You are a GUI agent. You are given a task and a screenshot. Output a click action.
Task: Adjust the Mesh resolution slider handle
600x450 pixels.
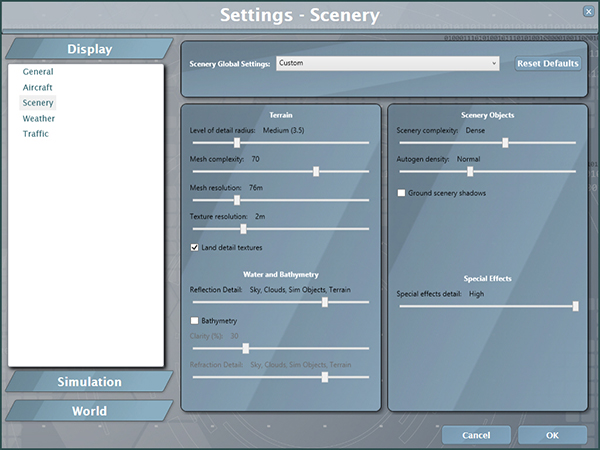tap(237, 200)
